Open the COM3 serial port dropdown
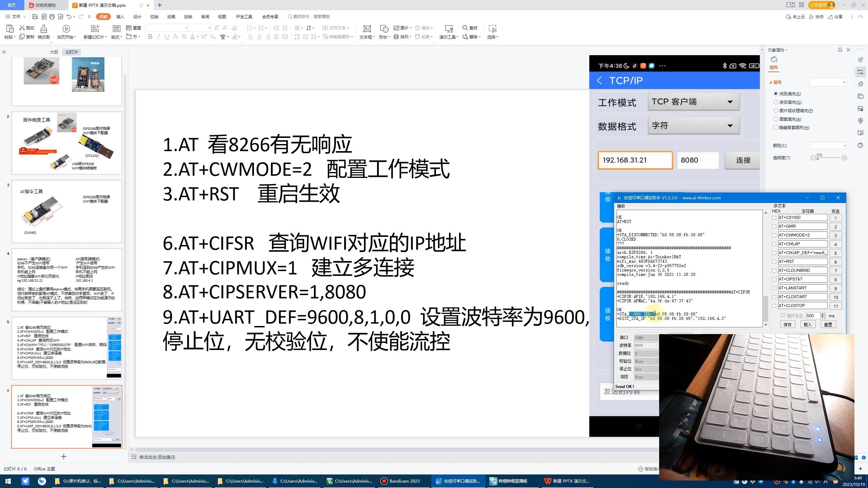This screenshot has height=488, width=868. [x=646, y=338]
